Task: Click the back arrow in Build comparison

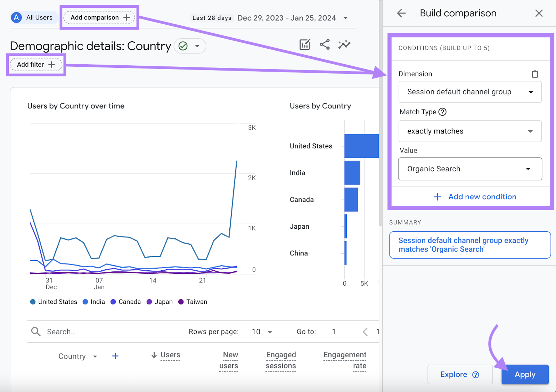Action: pyautogui.click(x=401, y=13)
